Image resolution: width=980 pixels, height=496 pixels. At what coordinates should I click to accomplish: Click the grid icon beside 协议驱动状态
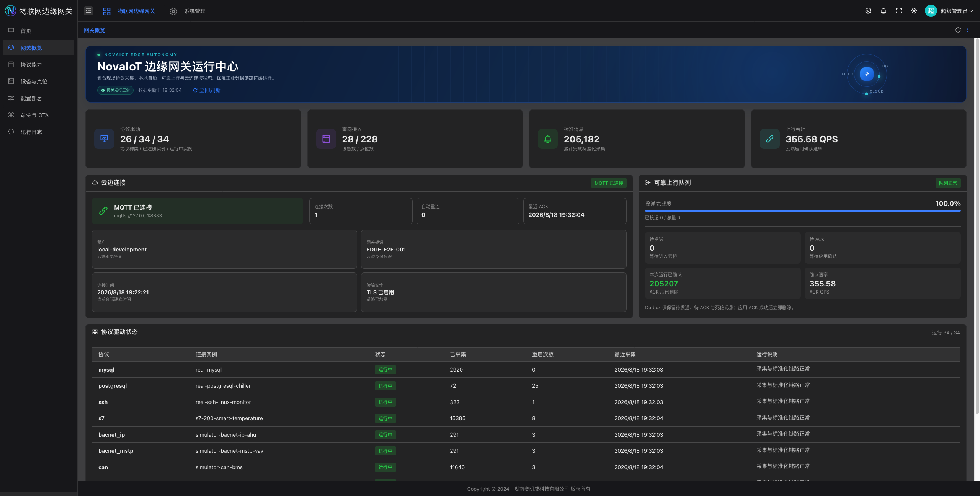(95, 332)
